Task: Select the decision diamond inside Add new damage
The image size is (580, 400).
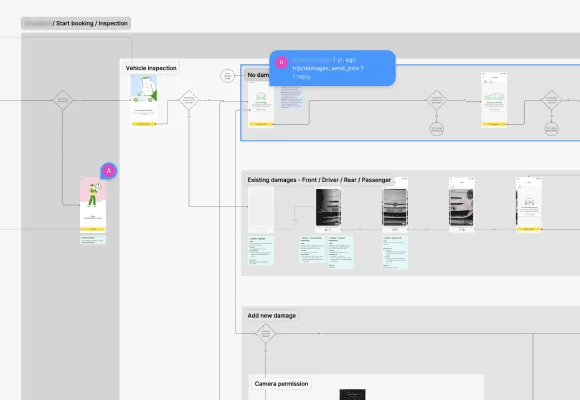Action: tap(265, 333)
